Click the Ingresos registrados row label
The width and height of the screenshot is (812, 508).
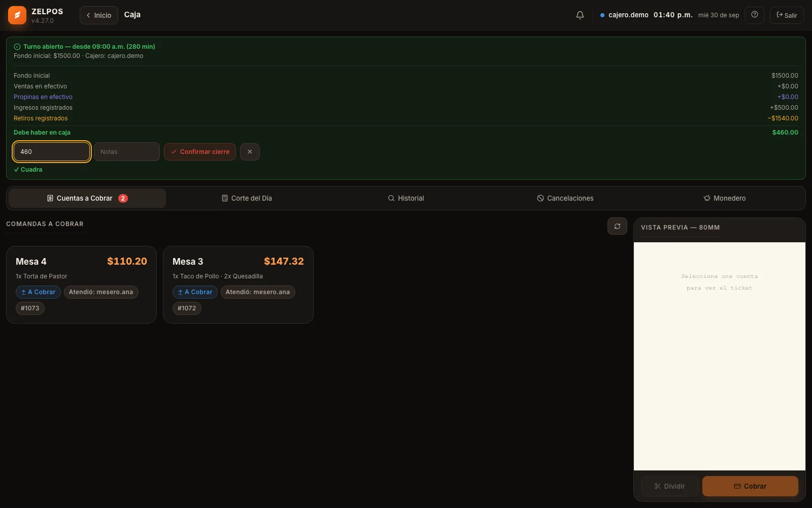click(x=43, y=108)
